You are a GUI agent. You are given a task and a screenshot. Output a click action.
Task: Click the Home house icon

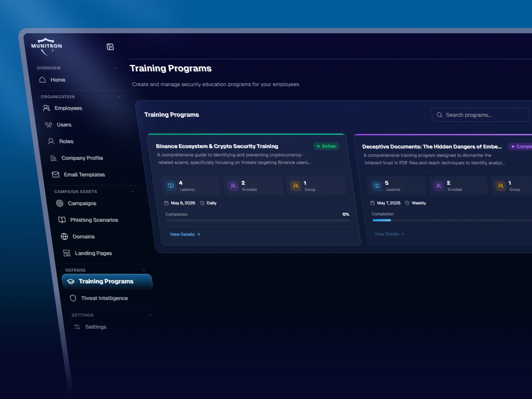point(43,80)
